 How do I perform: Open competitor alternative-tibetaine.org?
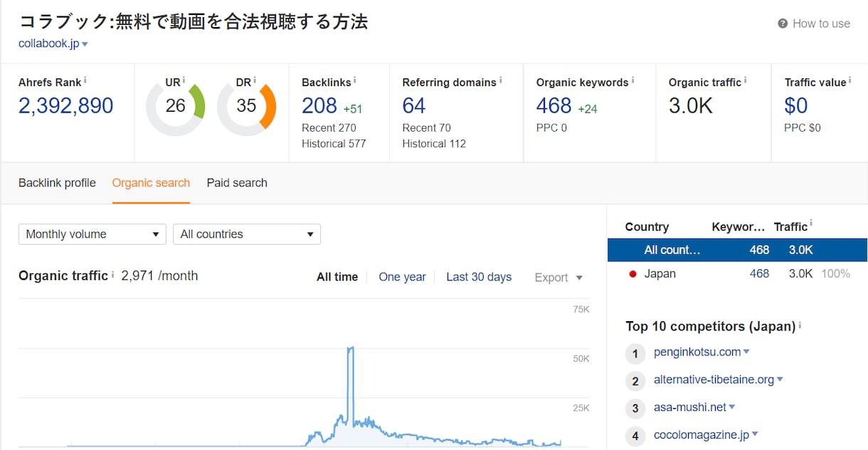(x=714, y=380)
